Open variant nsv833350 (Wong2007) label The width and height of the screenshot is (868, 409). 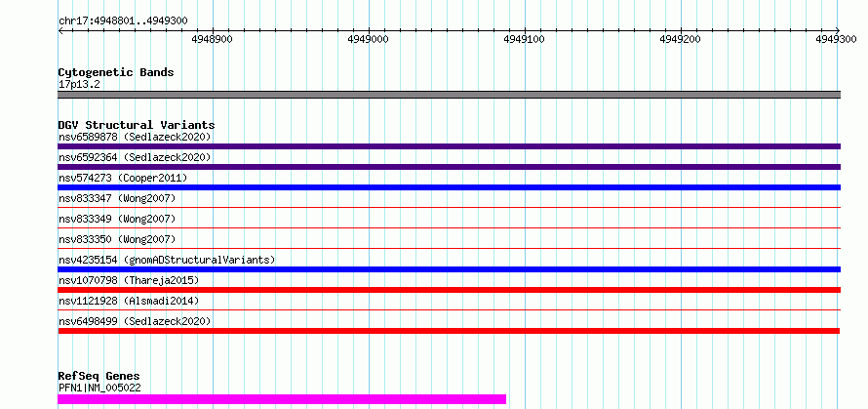pyautogui.click(x=117, y=239)
